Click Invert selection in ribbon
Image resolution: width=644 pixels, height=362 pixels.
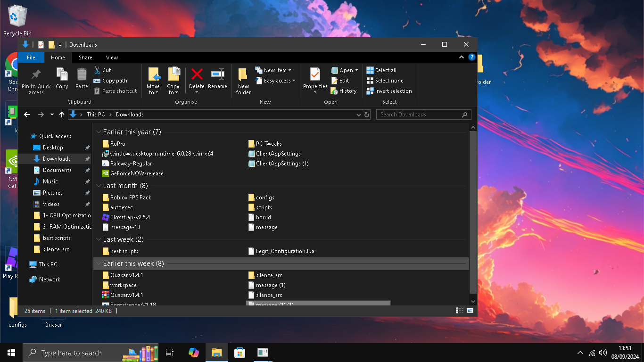389,91
